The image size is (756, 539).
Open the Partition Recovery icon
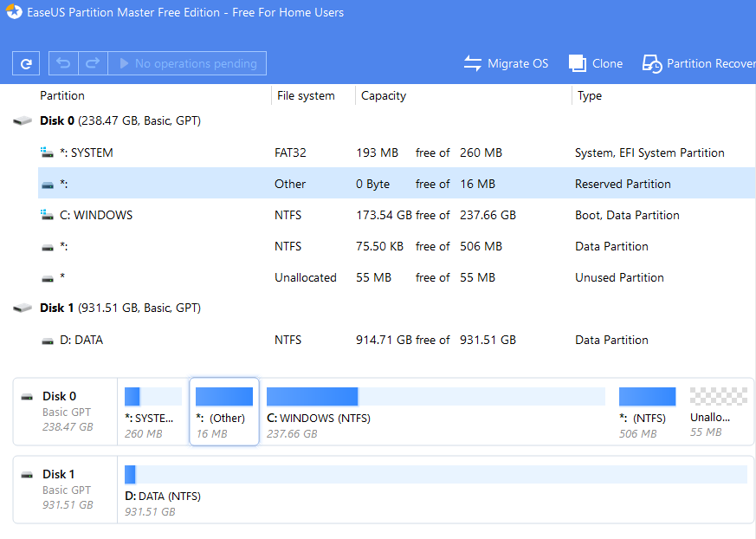652,63
